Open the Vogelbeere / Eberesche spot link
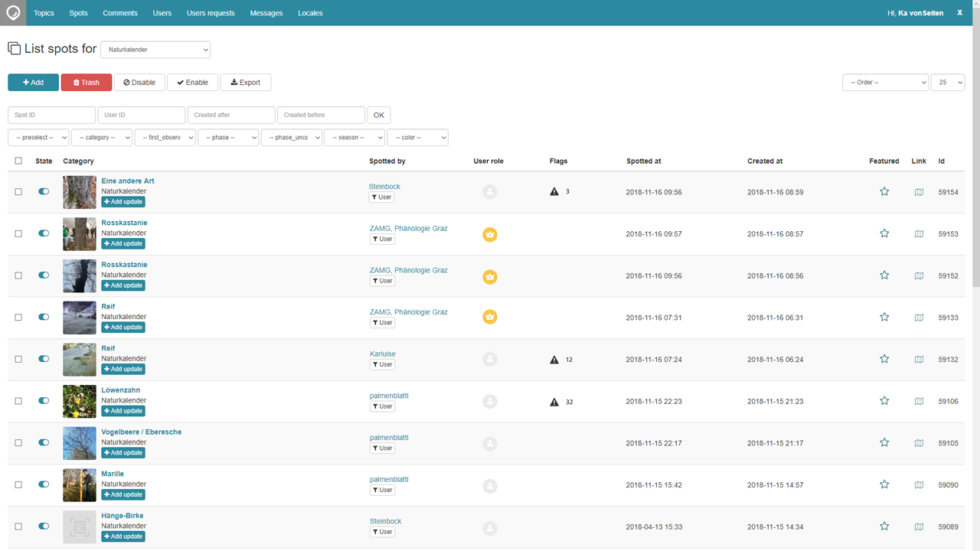The height and width of the screenshot is (551, 980). (x=141, y=432)
